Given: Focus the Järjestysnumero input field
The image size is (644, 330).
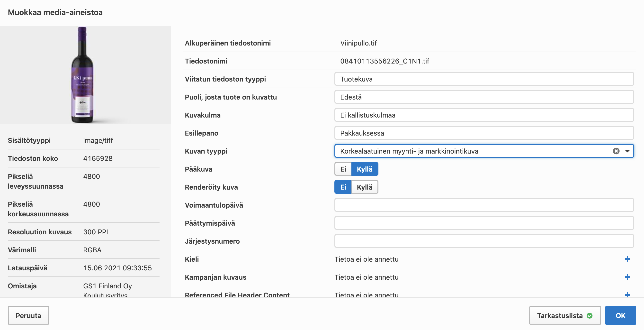Looking at the screenshot, I should point(484,241).
